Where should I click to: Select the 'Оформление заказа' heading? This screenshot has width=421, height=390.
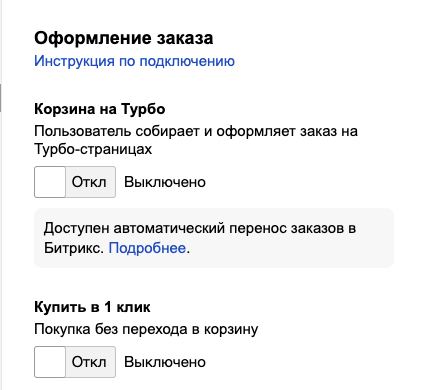click(124, 38)
